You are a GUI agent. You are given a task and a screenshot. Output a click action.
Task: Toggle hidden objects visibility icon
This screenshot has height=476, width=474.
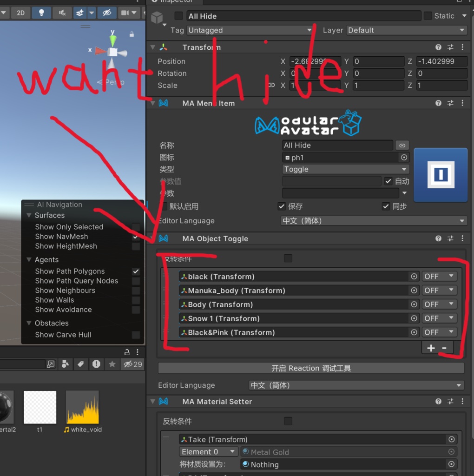(106, 13)
